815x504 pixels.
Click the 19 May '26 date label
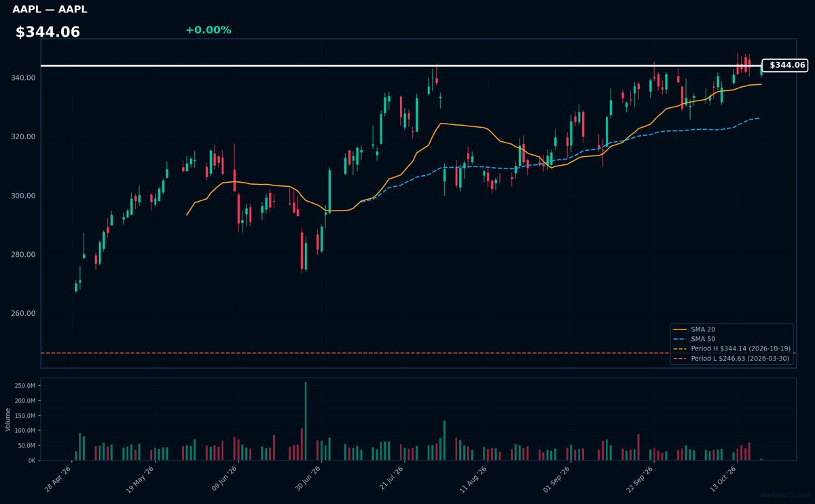(x=140, y=479)
